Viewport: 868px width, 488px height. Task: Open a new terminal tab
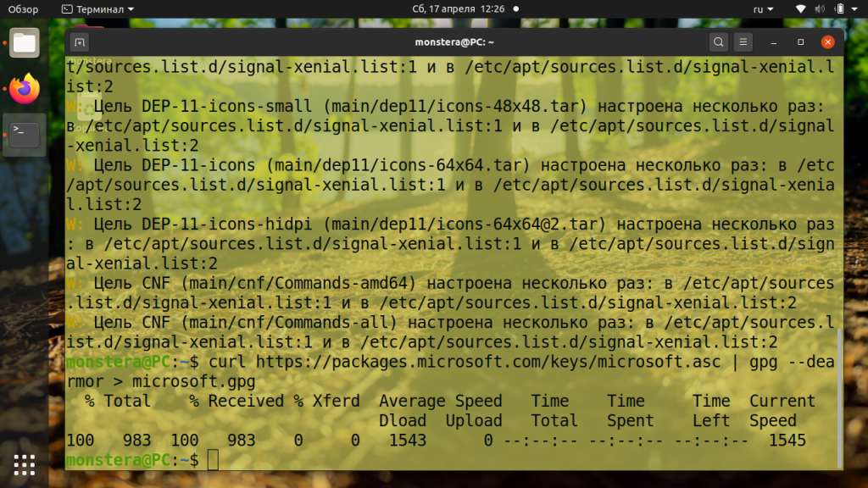[80, 41]
